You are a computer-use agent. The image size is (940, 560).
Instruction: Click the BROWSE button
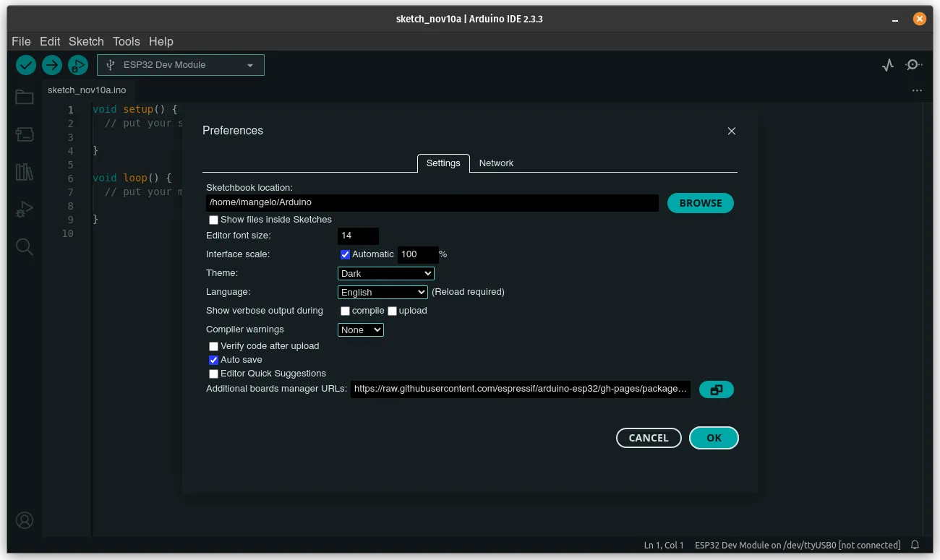[x=699, y=203]
